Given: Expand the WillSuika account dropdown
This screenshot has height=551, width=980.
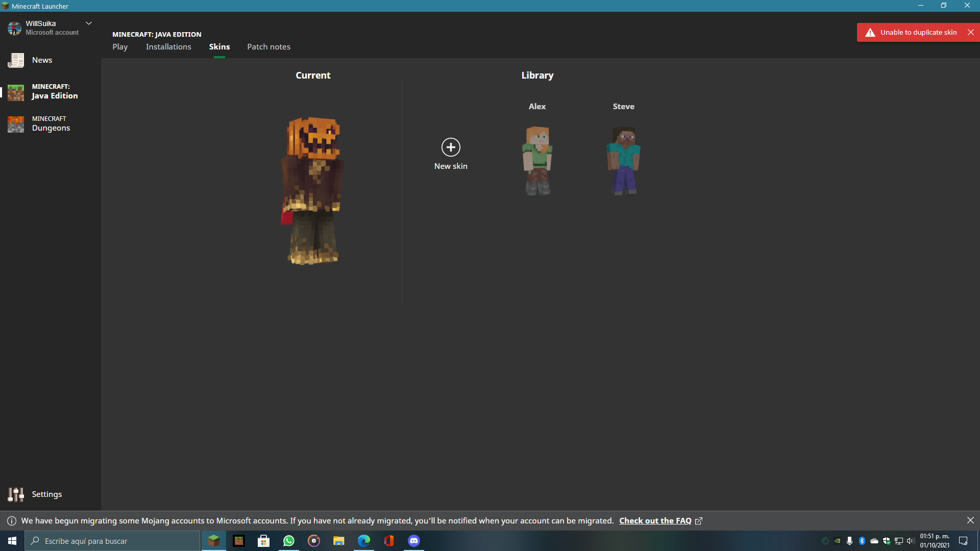Looking at the screenshot, I should tap(89, 23).
